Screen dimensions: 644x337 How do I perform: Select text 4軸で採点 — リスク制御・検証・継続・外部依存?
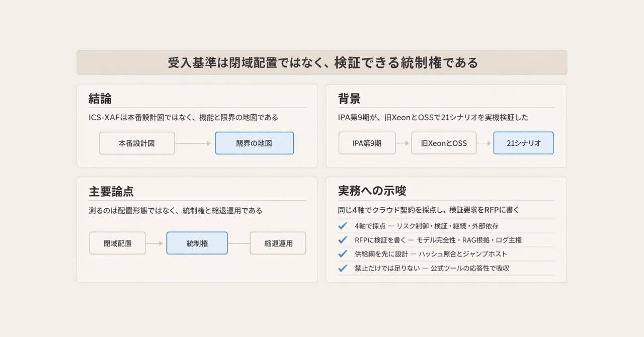pyautogui.click(x=427, y=226)
